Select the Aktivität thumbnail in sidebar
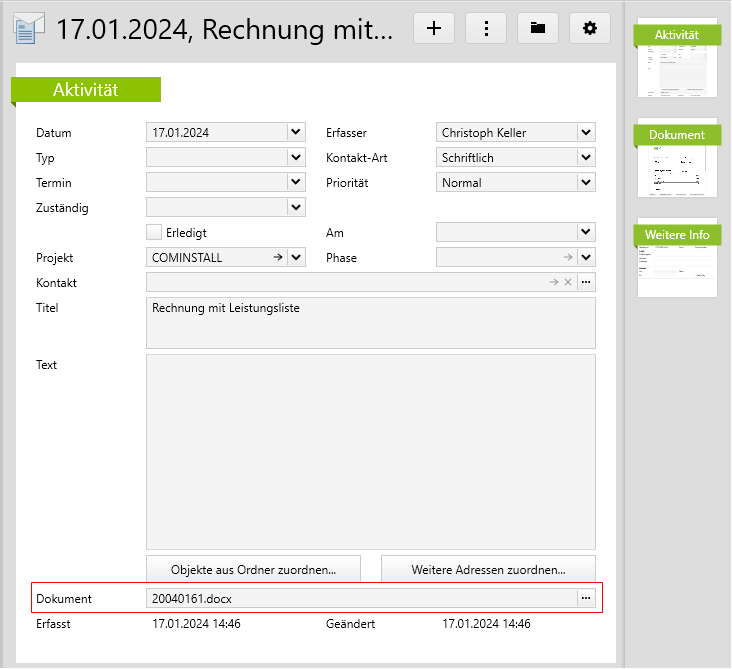This screenshot has height=669, width=732. [677, 60]
